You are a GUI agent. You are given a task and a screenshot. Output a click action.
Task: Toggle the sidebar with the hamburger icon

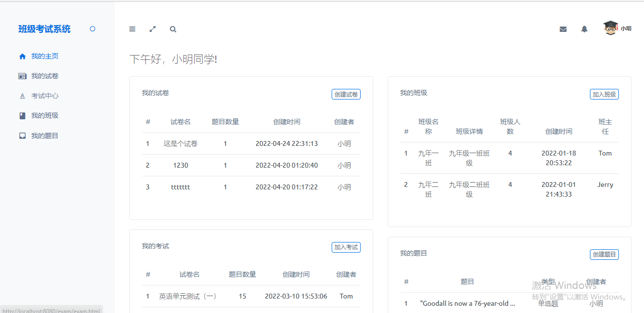[132, 29]
